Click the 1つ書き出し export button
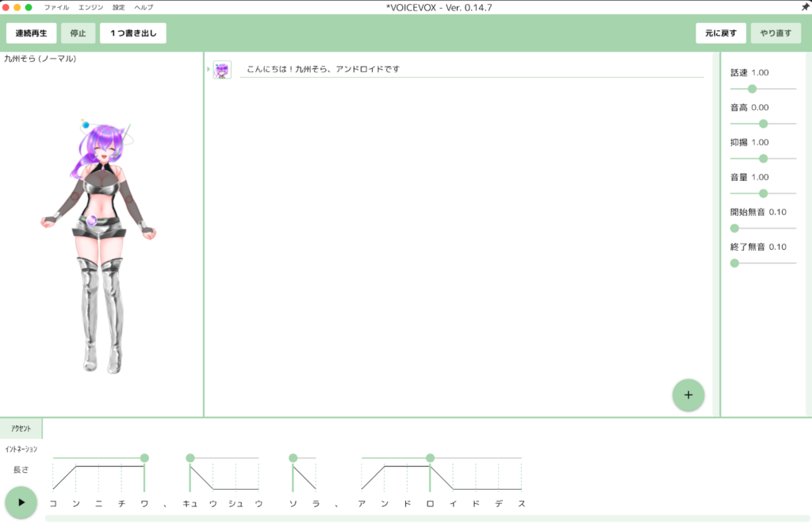The image size is (812, 523). pyautogui.click(x=133, y=33)
